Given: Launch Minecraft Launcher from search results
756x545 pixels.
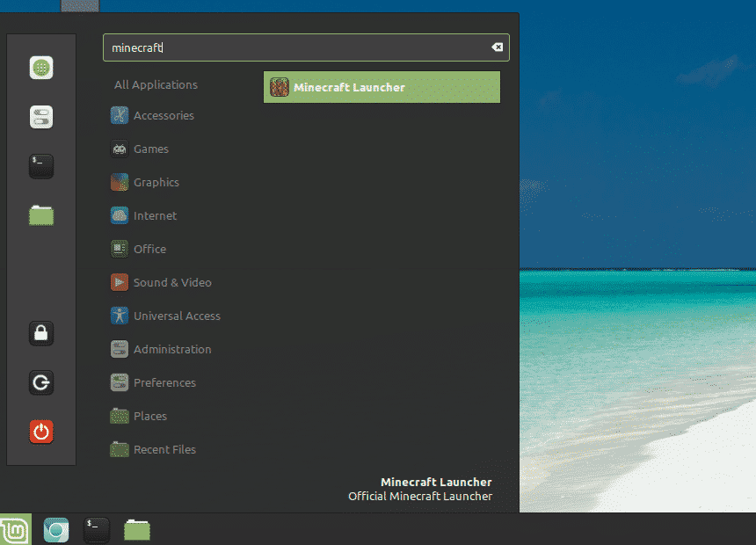Looking at the screenshot, I should coord(382,87).
